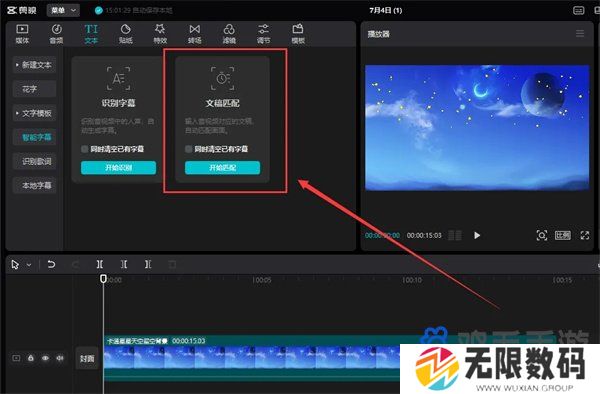
Task: Switch to the 文本 text tab
Action: click(91, 34)
